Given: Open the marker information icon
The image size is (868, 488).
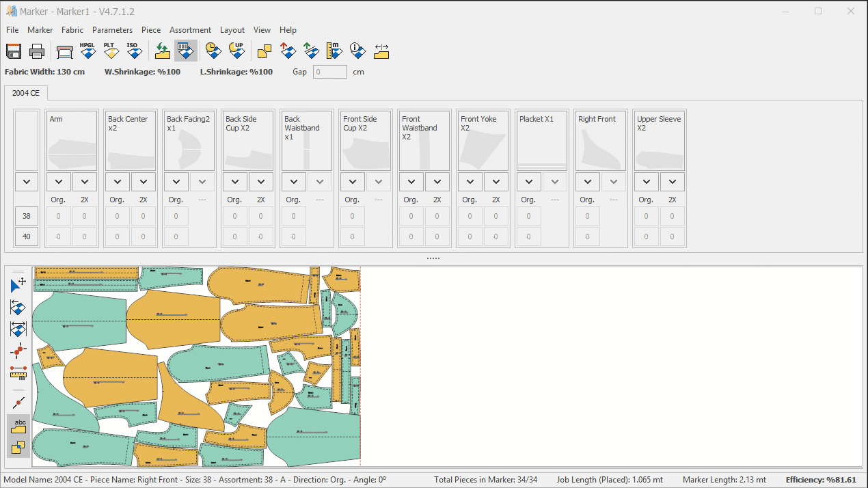Looking at the screenshot, I should [x=357, y=51].
